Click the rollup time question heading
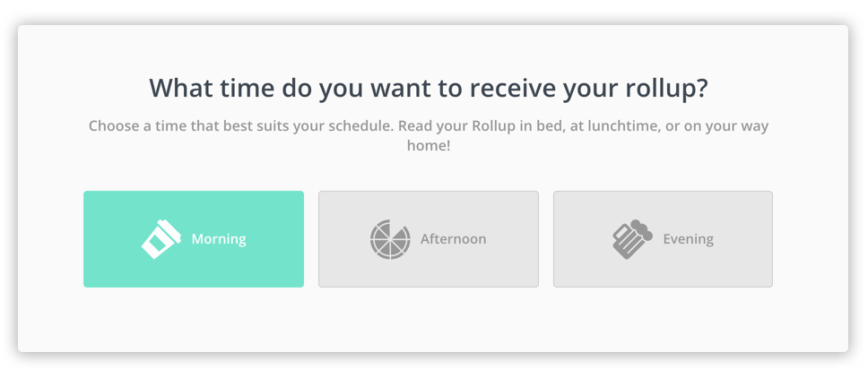 (429, 89)
